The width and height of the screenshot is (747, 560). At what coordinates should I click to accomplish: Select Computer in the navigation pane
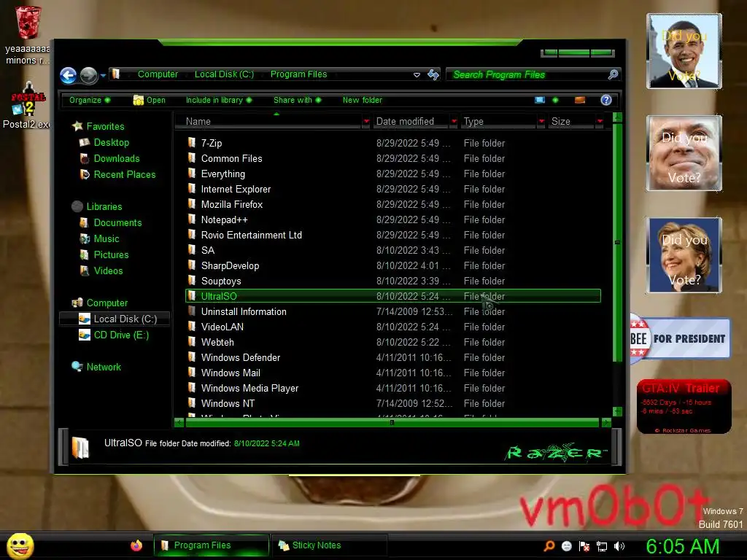107,303
